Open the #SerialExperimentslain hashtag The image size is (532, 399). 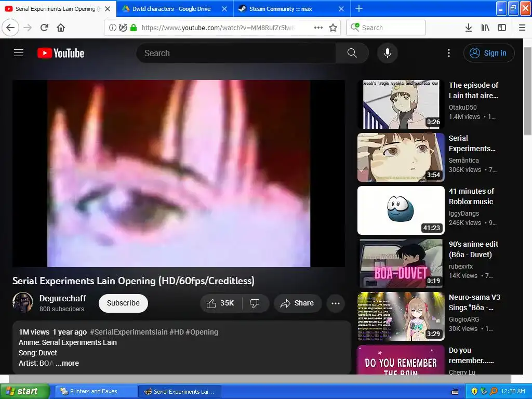(128, 332)
